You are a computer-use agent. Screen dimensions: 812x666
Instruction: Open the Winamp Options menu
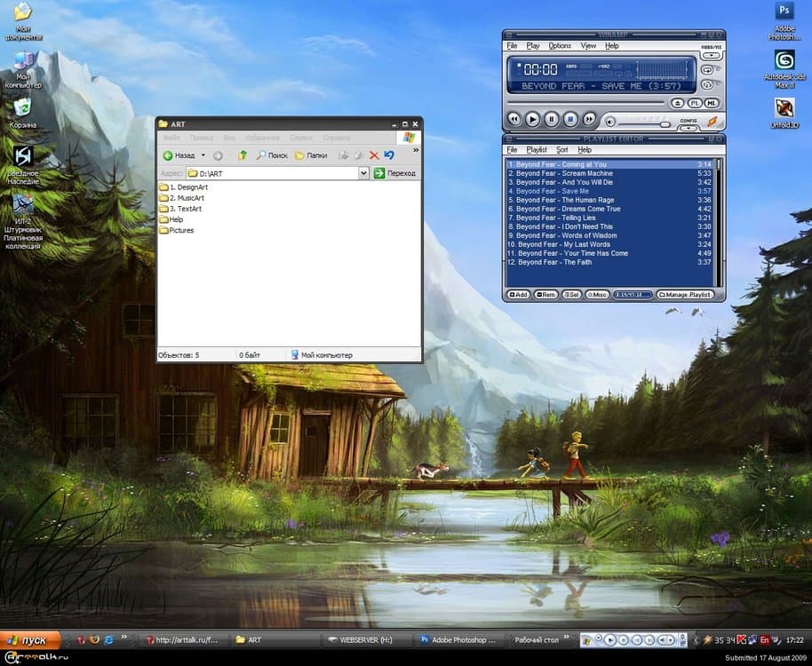pos(560,46)
